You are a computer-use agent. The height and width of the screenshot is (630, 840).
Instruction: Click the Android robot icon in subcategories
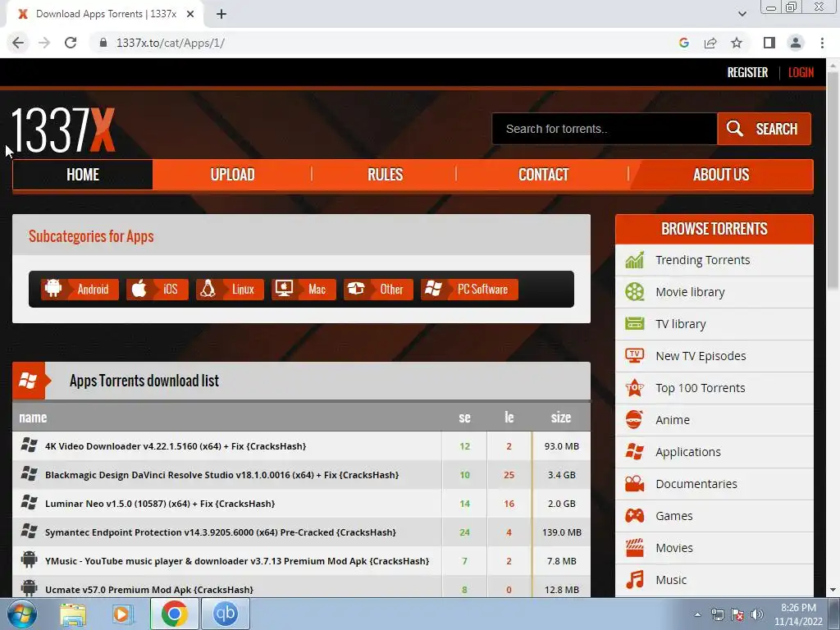tap(53, 289)
